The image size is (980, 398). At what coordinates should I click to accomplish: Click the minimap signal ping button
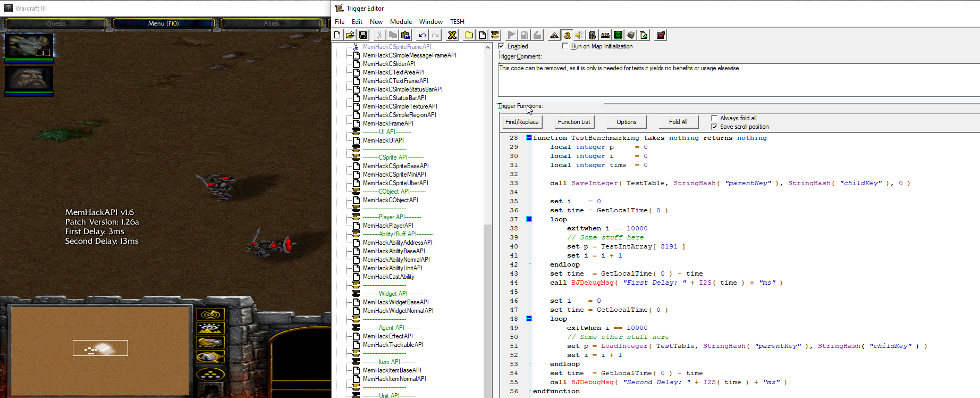tap(210, 314)
